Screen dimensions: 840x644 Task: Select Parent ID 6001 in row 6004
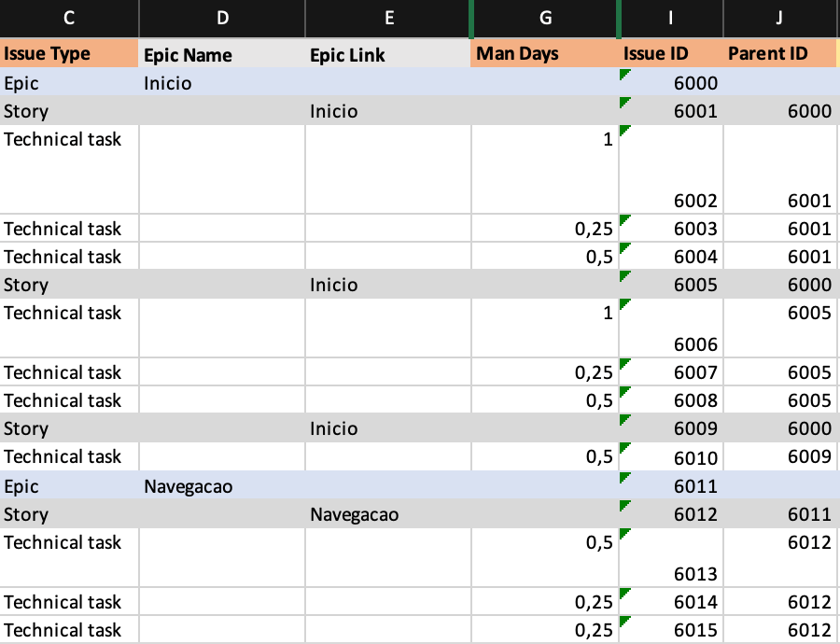(779, 256)
